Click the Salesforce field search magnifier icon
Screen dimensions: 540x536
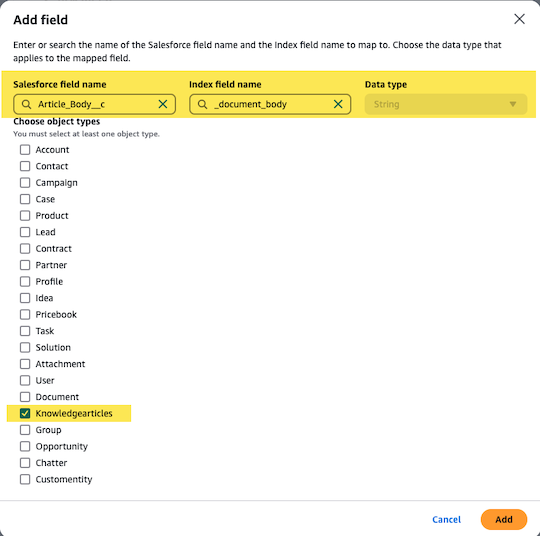27,104
